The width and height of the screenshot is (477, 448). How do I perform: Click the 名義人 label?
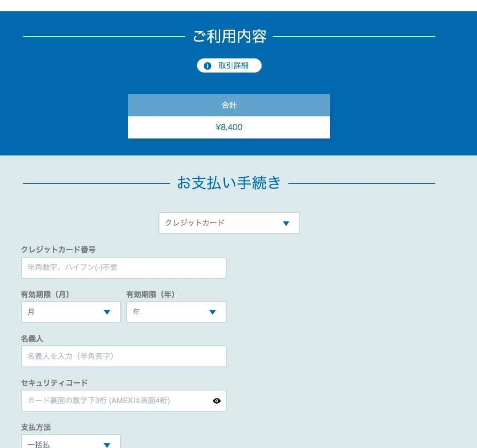click(32, 339)
